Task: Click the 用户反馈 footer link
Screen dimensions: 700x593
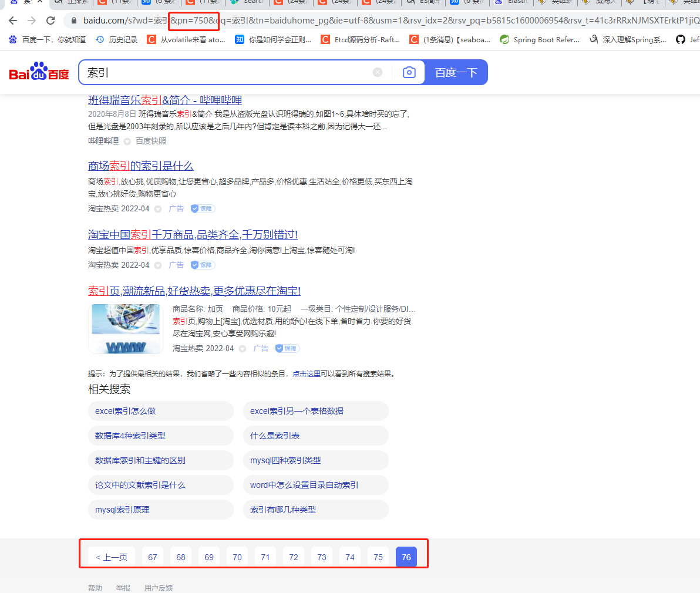Action: pos(159,588)
